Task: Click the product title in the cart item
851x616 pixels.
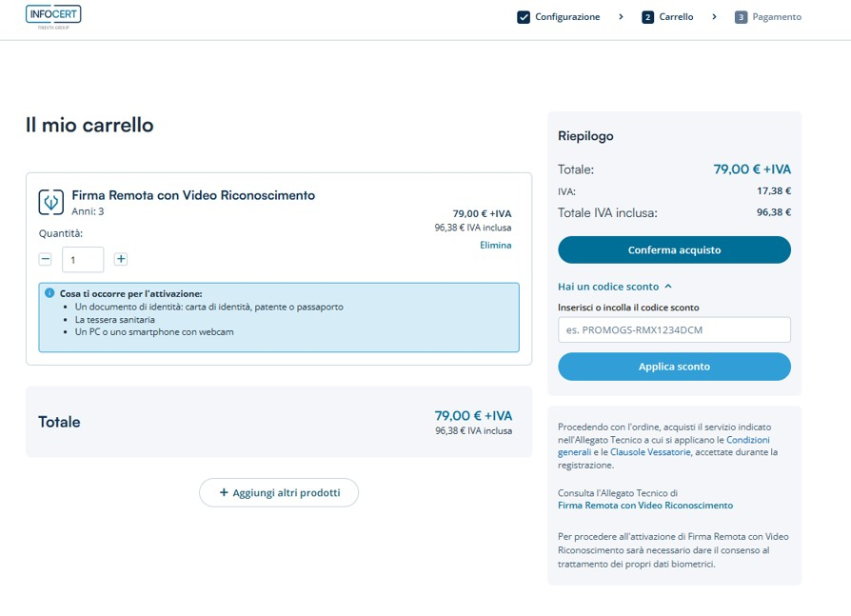Action: click(x=193, y=195)
